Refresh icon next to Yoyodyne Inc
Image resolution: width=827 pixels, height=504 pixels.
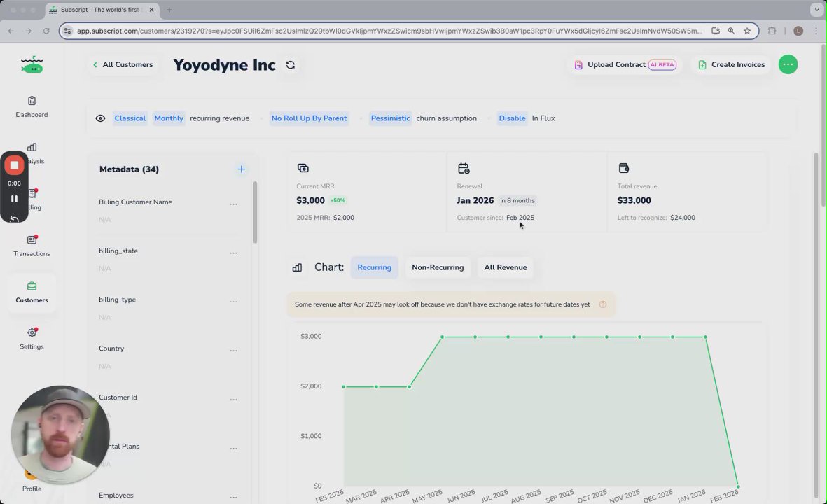290,65
